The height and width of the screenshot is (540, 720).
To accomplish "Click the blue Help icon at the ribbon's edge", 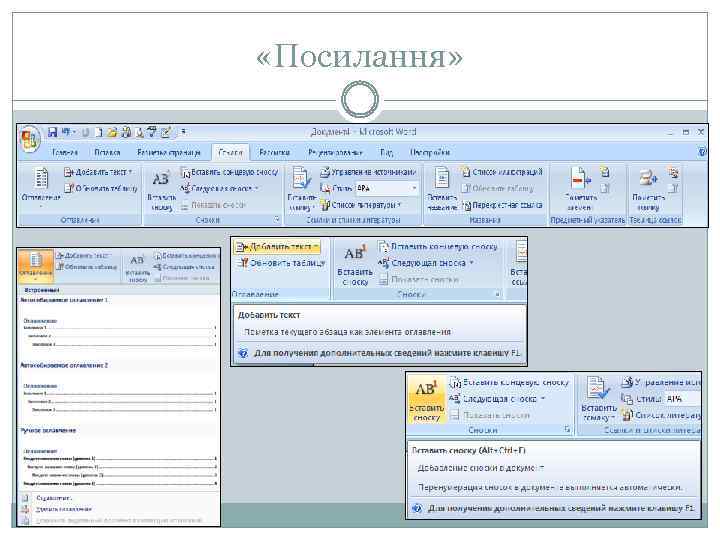I will click(702, 152).
